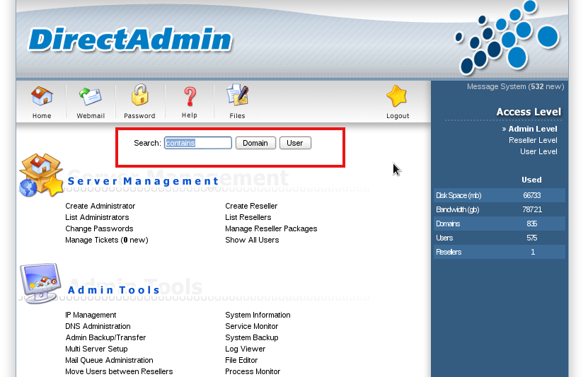This screenshot has width=588, height=377.
Task: Focus the Search text field
Action: (198, 143)
